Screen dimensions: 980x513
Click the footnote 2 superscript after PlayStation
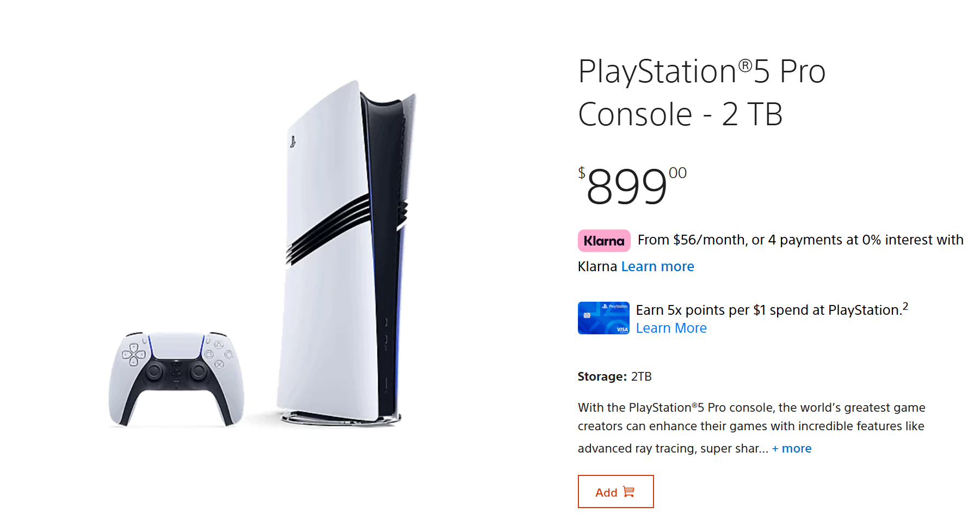[x=905, y=306]
